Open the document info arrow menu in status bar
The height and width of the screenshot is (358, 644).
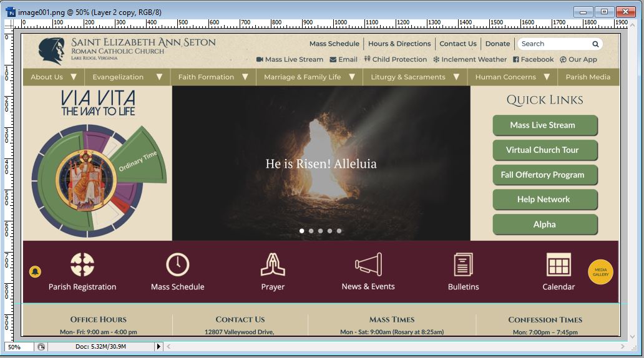point(159,346)
